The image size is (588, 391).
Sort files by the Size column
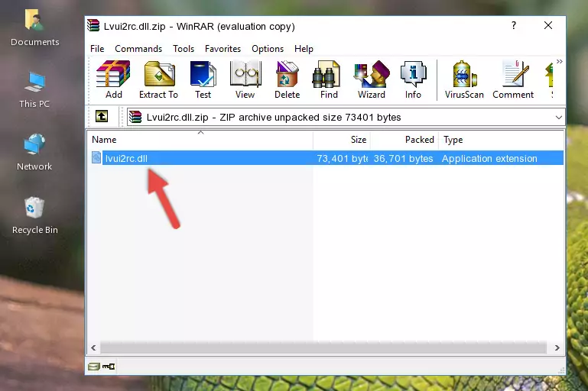click(x=342, y=140)
